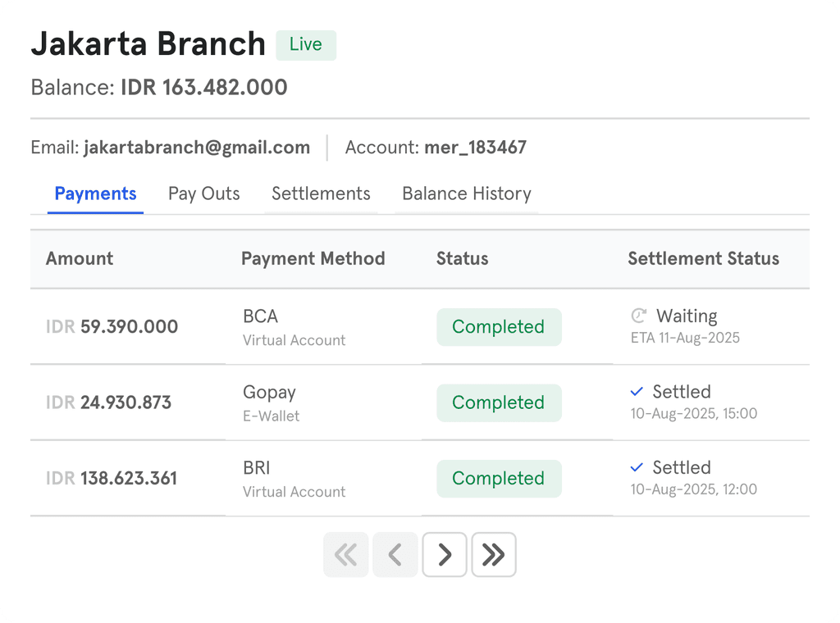The width and height of the screenshot is (840, 623).
Task: Click the Payment Method column header
Action: (x=313, y=258)
